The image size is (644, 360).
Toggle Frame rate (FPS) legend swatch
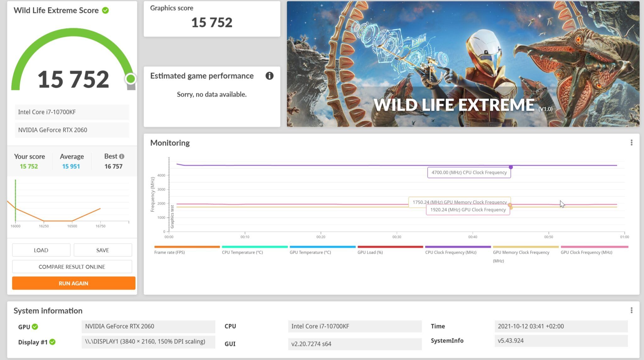(187, 247)
